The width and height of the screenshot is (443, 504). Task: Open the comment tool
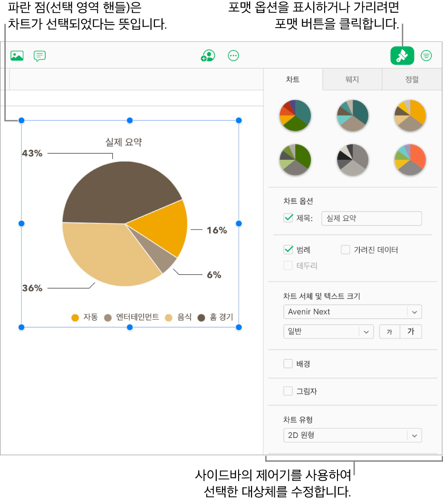39,56
